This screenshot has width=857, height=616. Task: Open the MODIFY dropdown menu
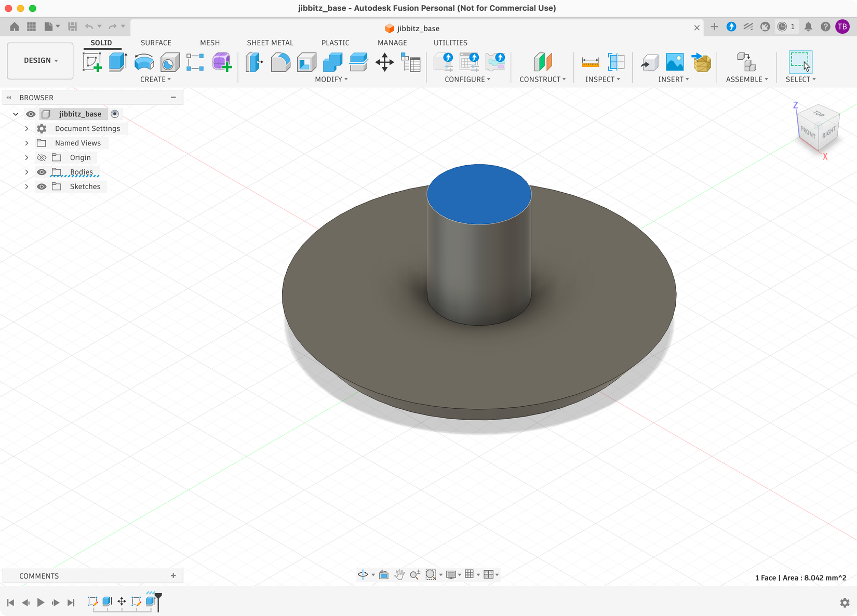click(x=331, y=79)
